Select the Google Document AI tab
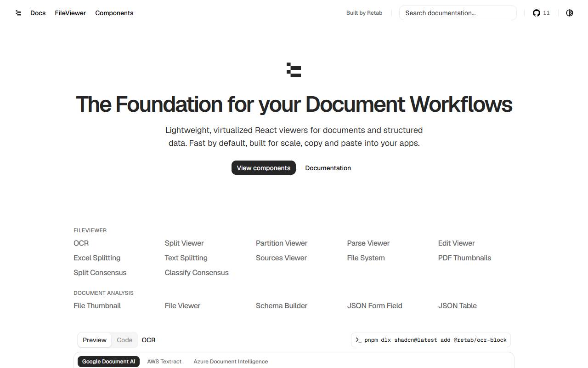The width and height of the screenshot is (588, 368). (108, 362)
